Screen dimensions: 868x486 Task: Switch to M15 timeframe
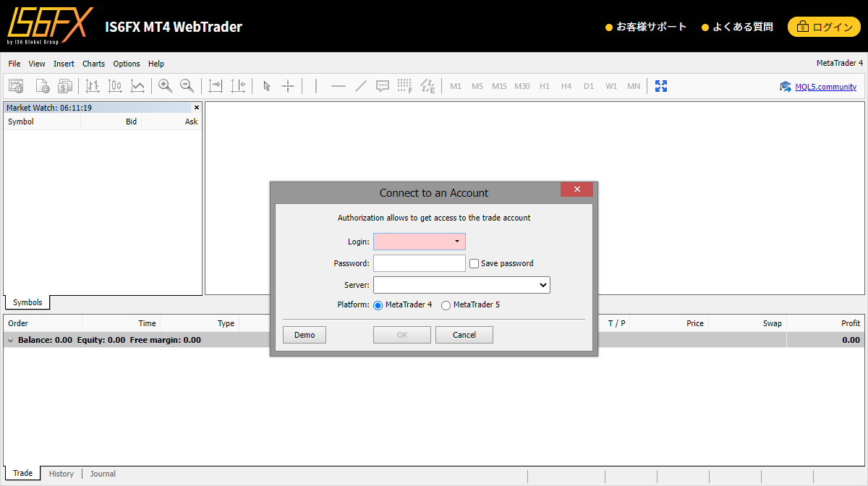(x=499, y=86)
